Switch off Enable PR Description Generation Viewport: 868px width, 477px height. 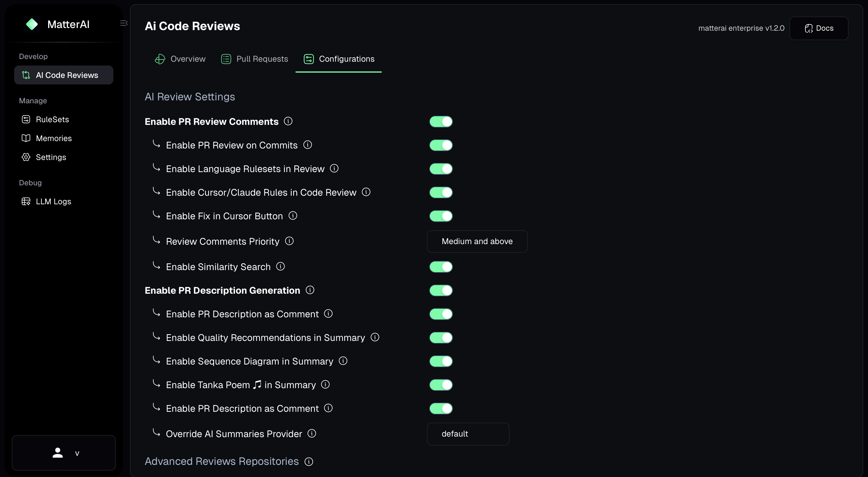click(441, 290)
